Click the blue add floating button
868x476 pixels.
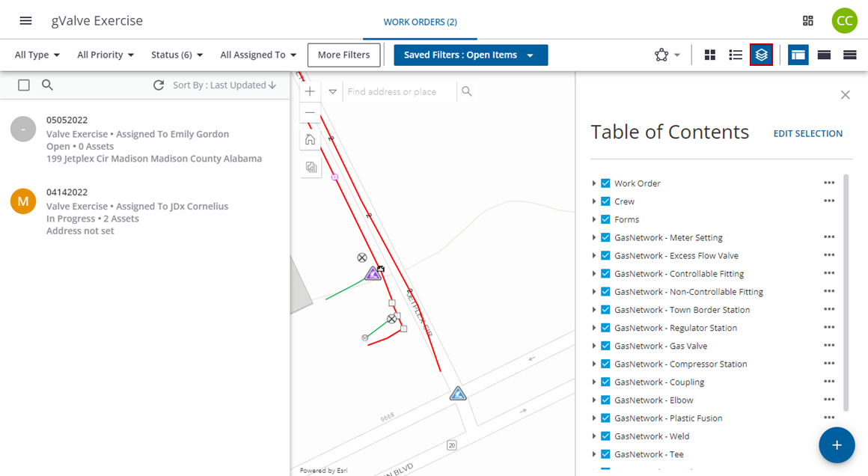coord(837,445)
